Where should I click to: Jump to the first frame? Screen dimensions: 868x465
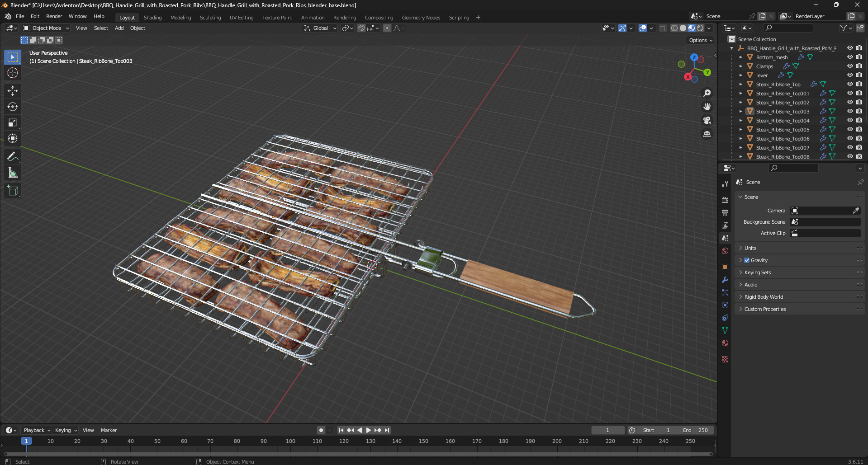pos(341,430)
